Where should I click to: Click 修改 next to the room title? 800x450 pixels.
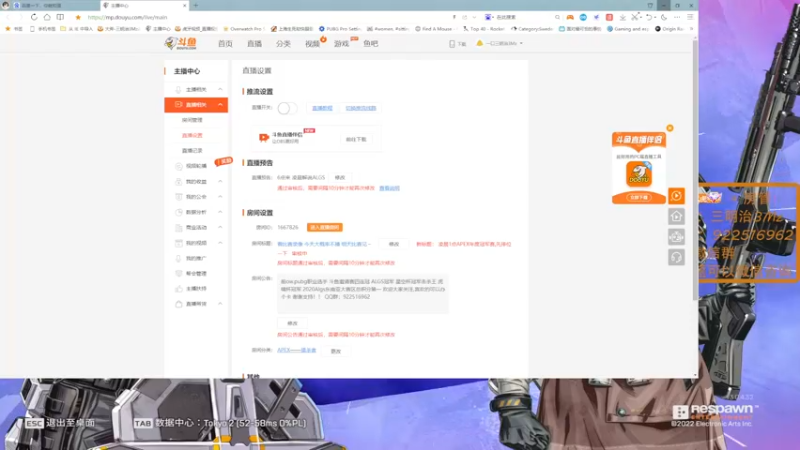point(394,244)
